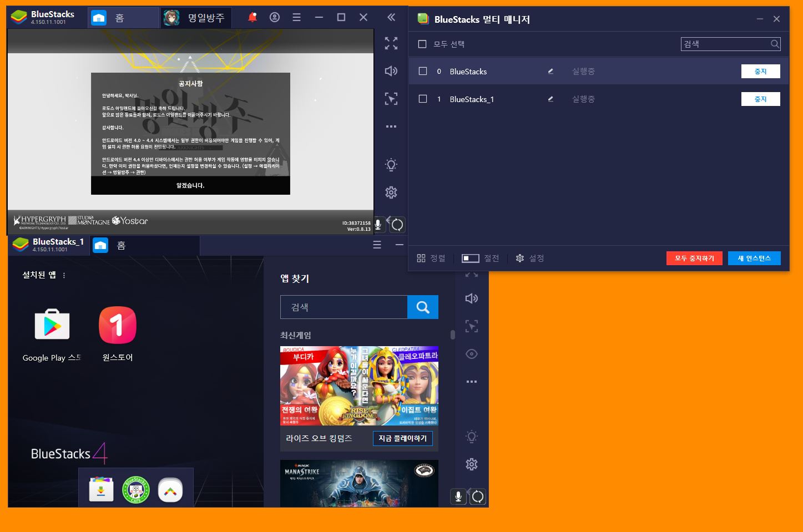Click the app search field in 앱 찾기
The image size is (803, 532).
tap(344, 307)
